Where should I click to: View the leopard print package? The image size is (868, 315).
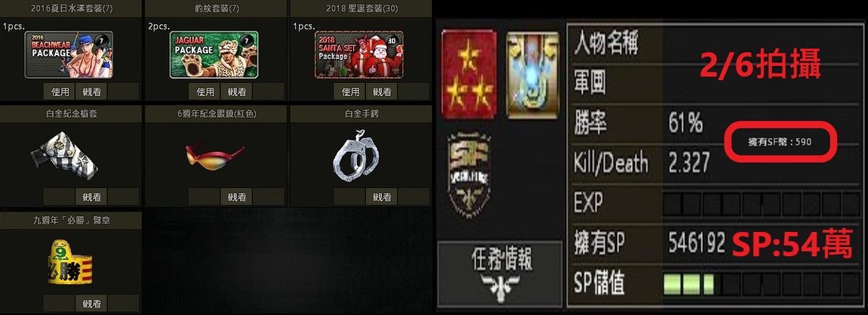click(236, 91)
